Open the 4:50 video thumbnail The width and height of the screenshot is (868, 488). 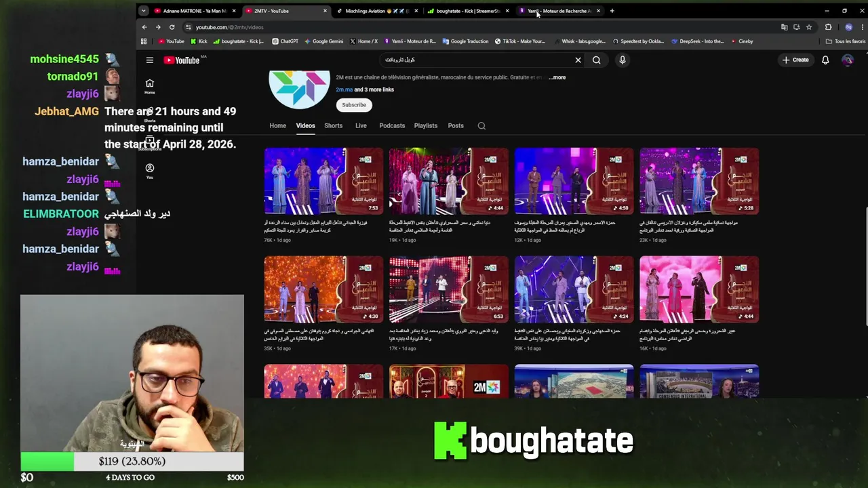tap(574, 181)
